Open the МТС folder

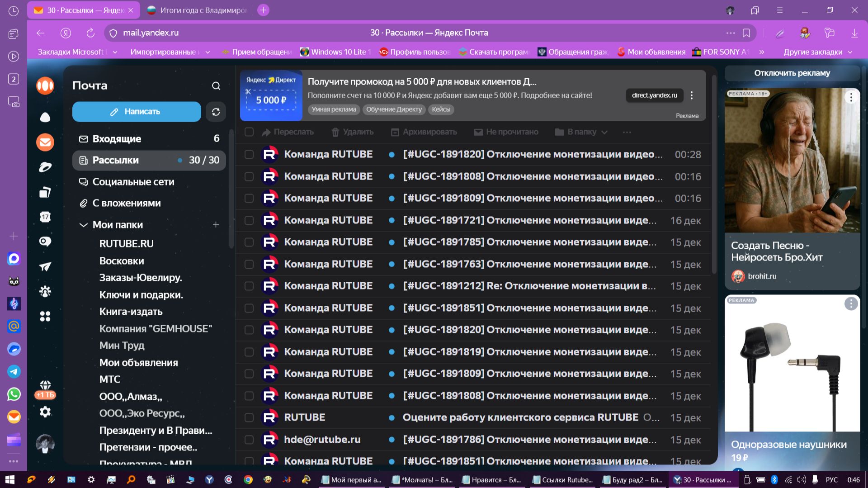pyautogui.click(x=110, y=379)
